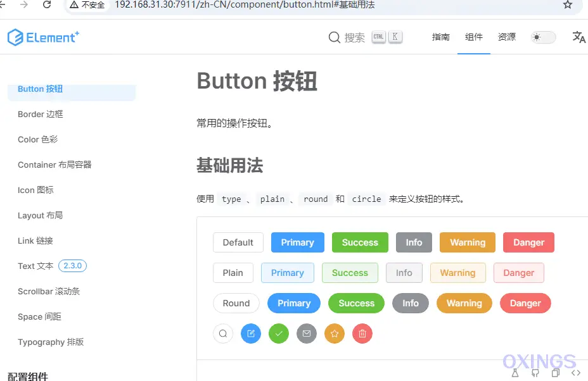Click the solid Primary button
Screen dimensions: 588x381
(x=298, y=242)
